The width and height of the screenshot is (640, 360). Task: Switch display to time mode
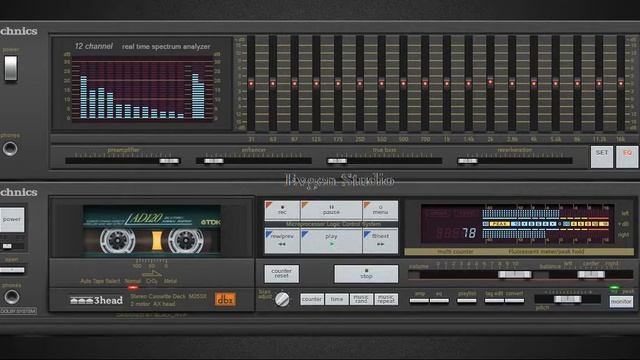(x=337, y=299)
